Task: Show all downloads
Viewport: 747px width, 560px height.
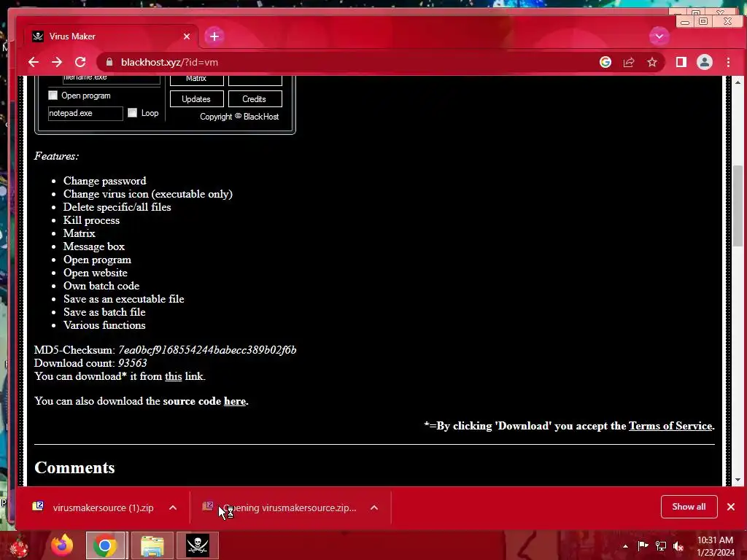Action: point(689,507)
